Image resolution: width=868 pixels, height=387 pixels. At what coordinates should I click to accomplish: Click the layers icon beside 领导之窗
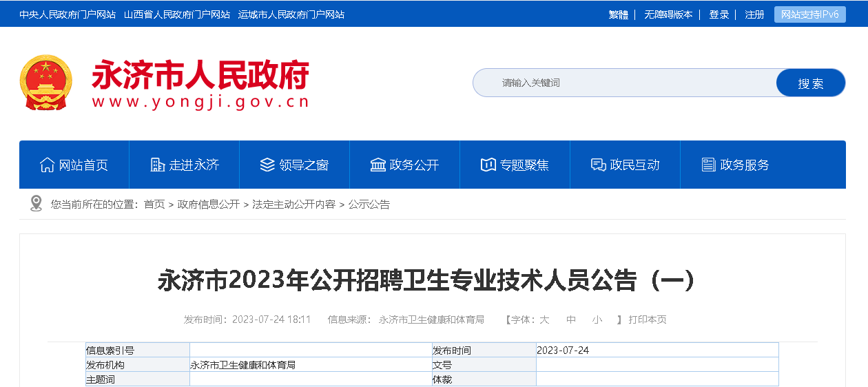(267, 165)
